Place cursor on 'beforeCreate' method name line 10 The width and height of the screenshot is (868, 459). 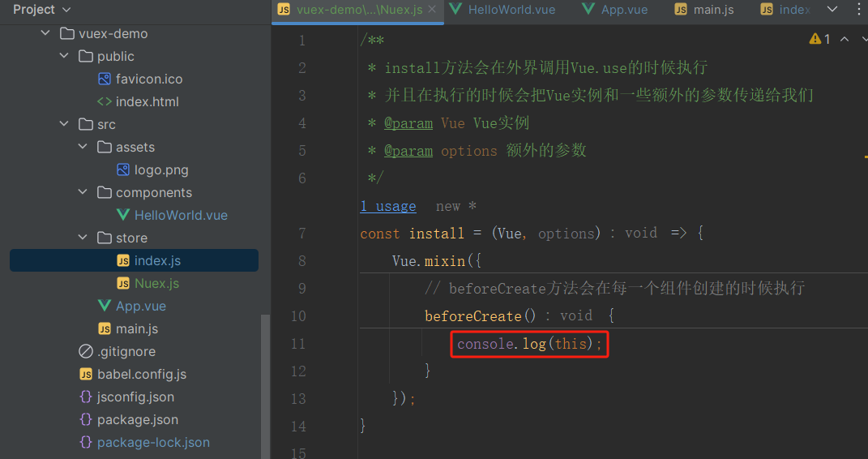473,316
